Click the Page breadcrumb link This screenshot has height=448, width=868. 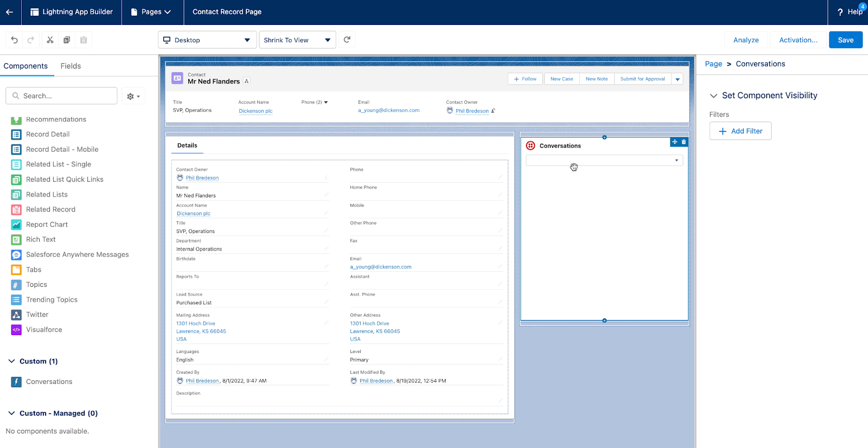point(713,64)
